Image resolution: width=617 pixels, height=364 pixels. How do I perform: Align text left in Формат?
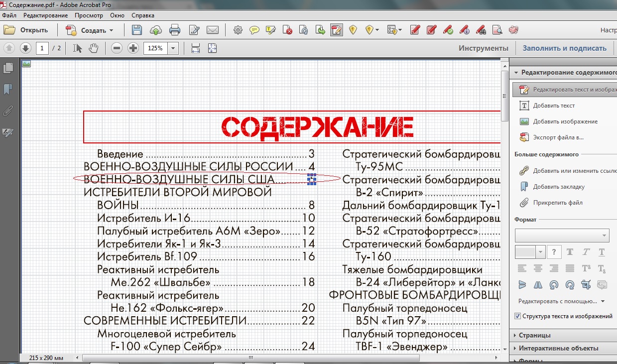pyautogui.click(x=522, y=268)
